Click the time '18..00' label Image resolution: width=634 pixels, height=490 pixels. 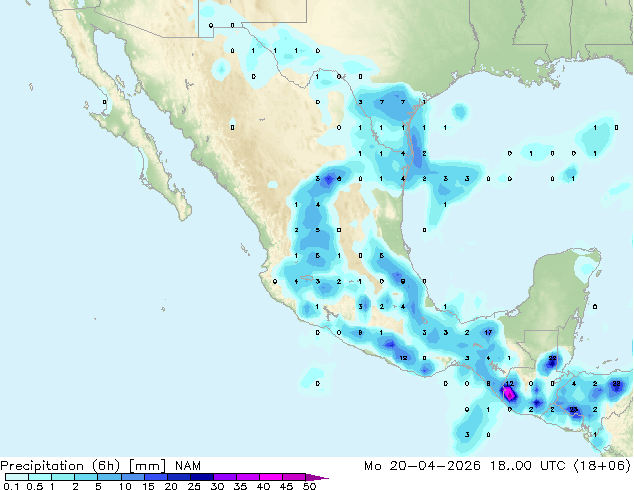(511, 466)
